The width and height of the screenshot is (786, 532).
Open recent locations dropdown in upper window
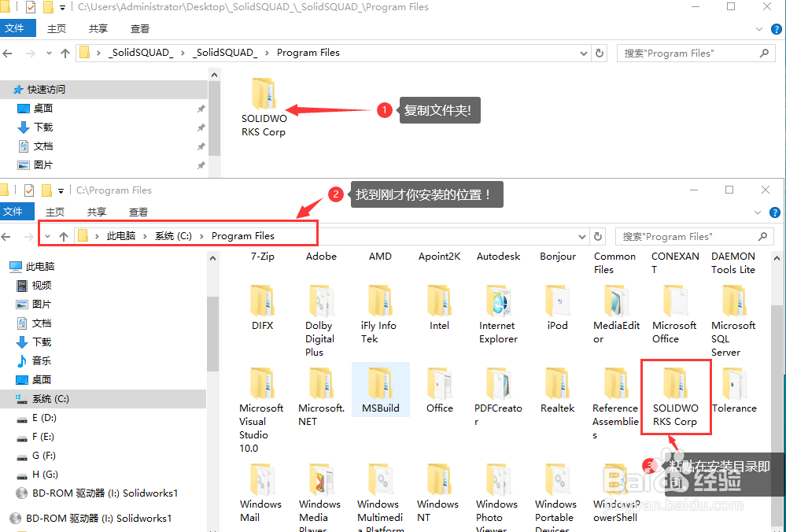tap(49, 54)
